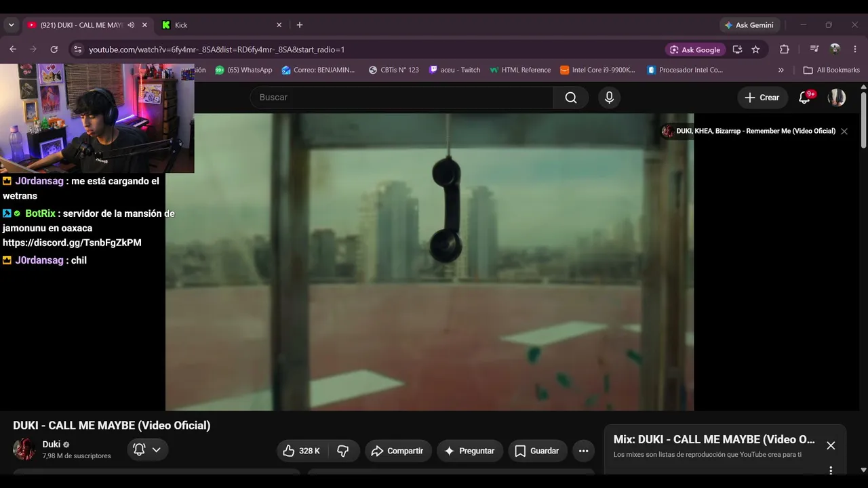Bookmark this page with the star
The height and width of the screenshot is (488, 868).
pos(755,49)
